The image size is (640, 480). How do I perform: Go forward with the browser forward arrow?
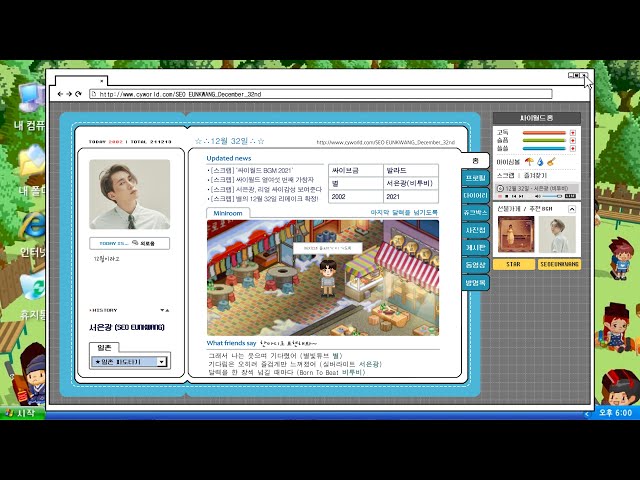click(69, 94)
